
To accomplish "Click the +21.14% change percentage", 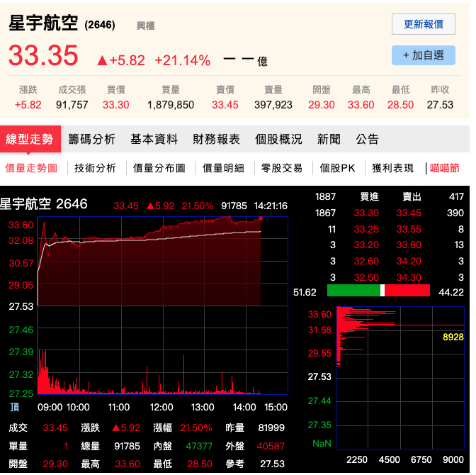I will 183,60.
